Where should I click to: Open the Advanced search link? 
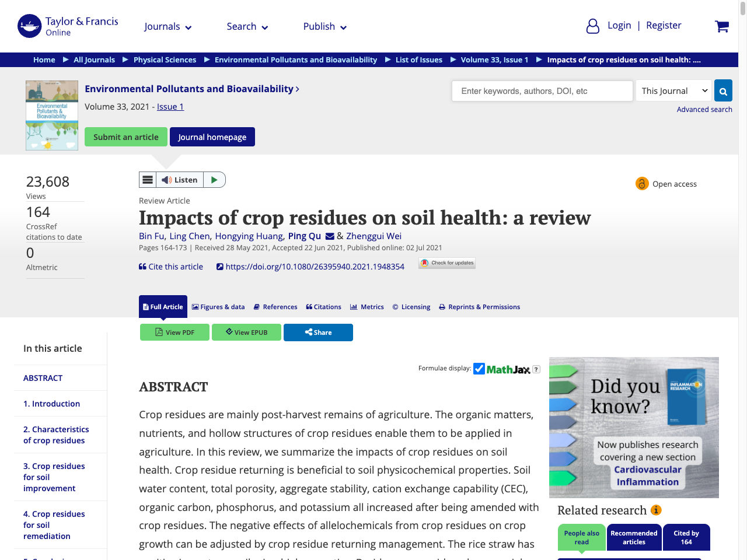[704, 109]
